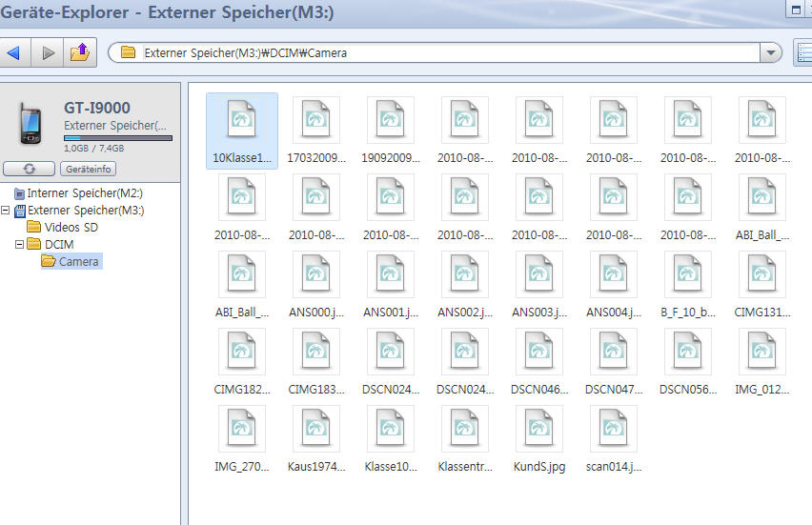This screenshot has height=525, width=812.
Task: Select the B_F_10_b... image file
Action: tap(688, 285)
